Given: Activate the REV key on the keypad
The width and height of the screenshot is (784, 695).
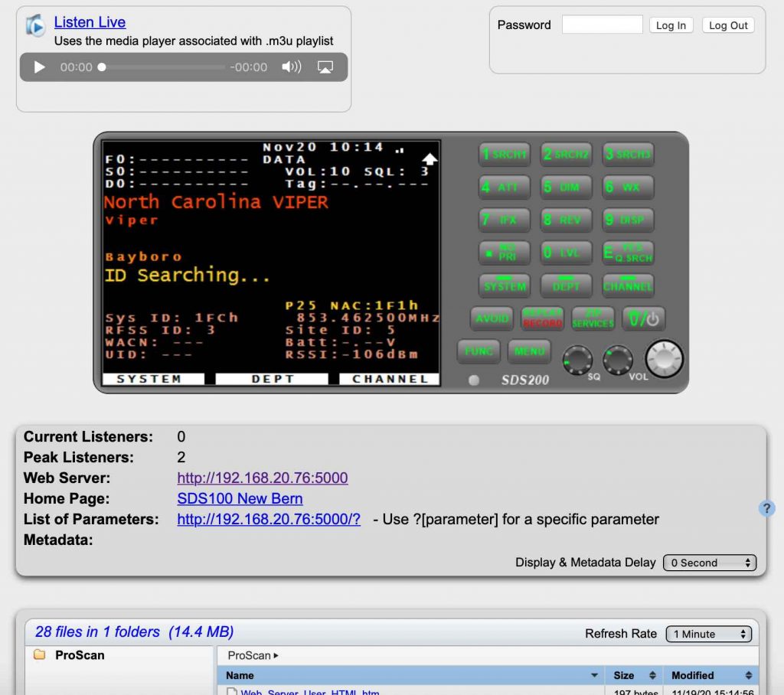Looking at the screenshot, I should (x=566, y=220).
